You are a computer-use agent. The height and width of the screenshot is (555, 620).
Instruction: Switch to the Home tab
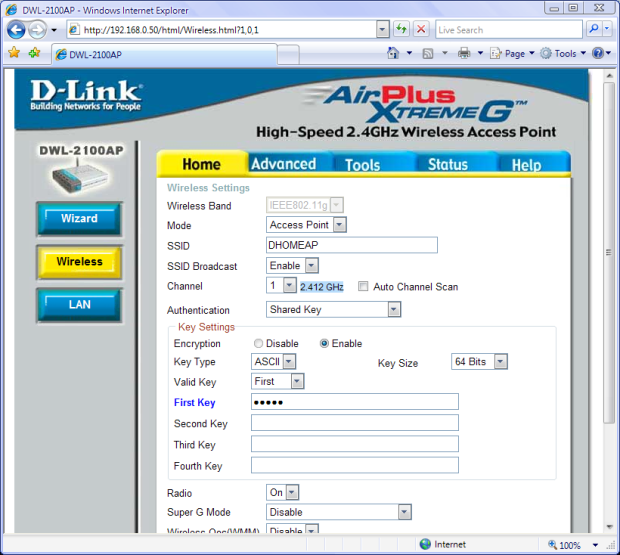pyautogui.click(x=202, y=164)
